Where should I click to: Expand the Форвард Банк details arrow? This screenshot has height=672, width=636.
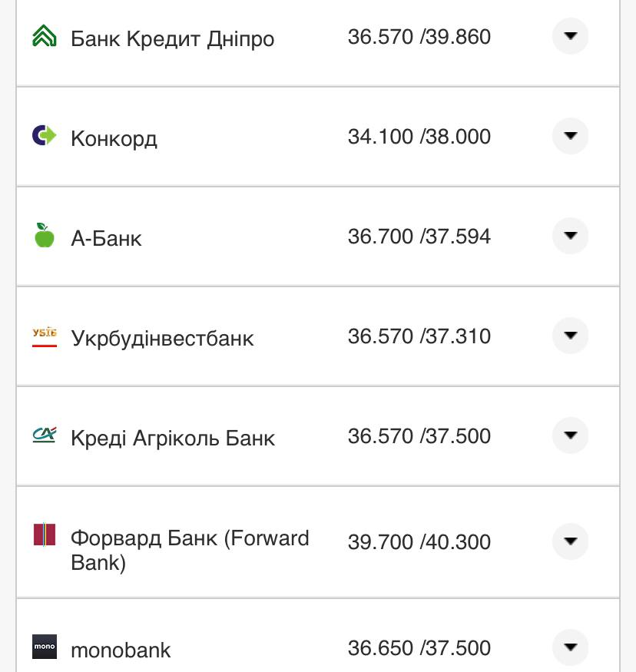click(x=570, y=541)
